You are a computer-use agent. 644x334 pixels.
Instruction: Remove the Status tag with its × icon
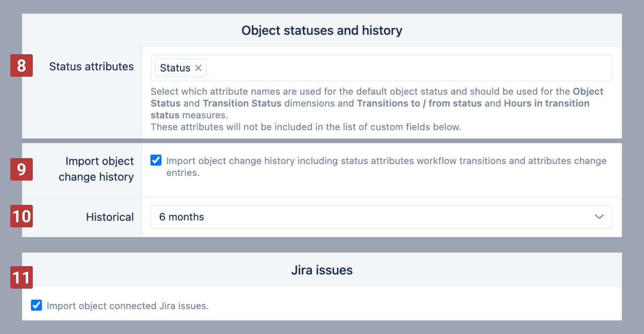pos(198,68)
